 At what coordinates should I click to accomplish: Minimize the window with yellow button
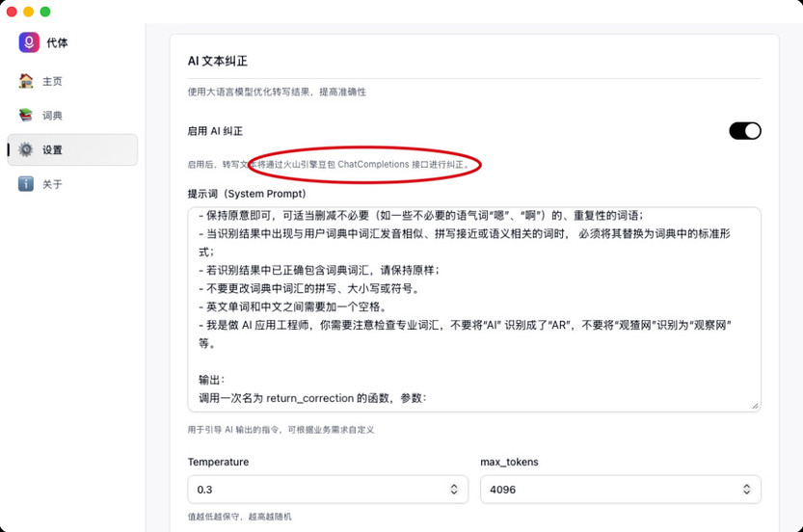pyautogui.click(x=28, y=12)
